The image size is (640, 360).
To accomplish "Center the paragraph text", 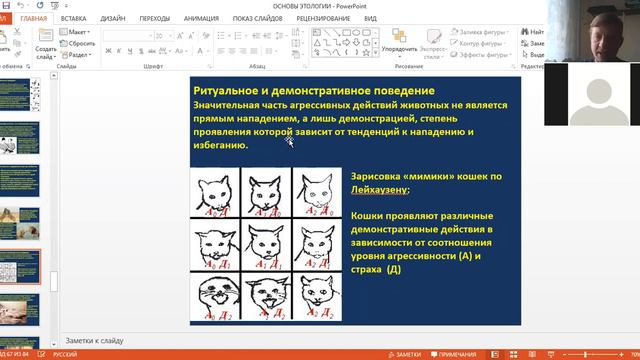I will [232, 51].
